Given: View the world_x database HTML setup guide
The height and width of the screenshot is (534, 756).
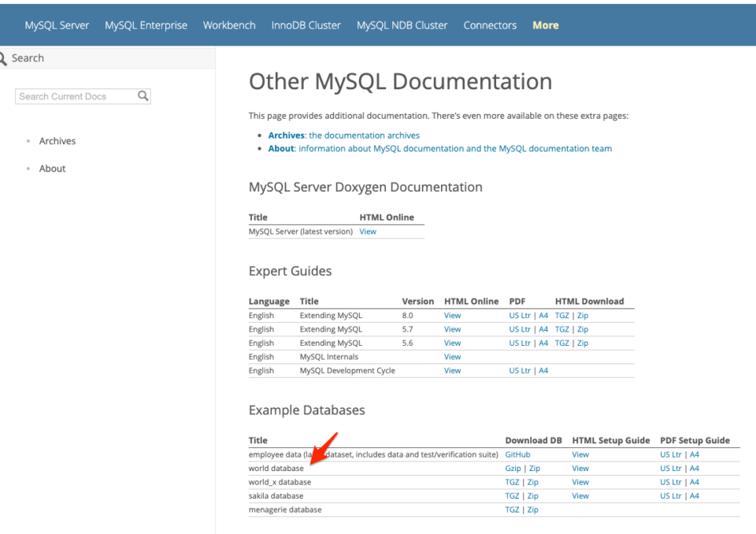Looking at the screenshot, I should pos(580,482).
